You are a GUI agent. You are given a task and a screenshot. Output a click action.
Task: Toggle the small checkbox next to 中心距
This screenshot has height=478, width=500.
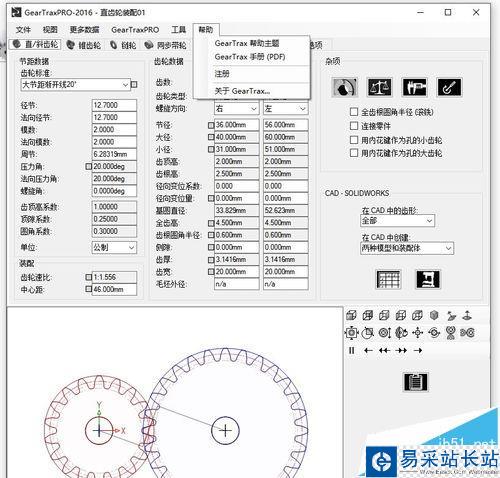[x=88, y=289]
